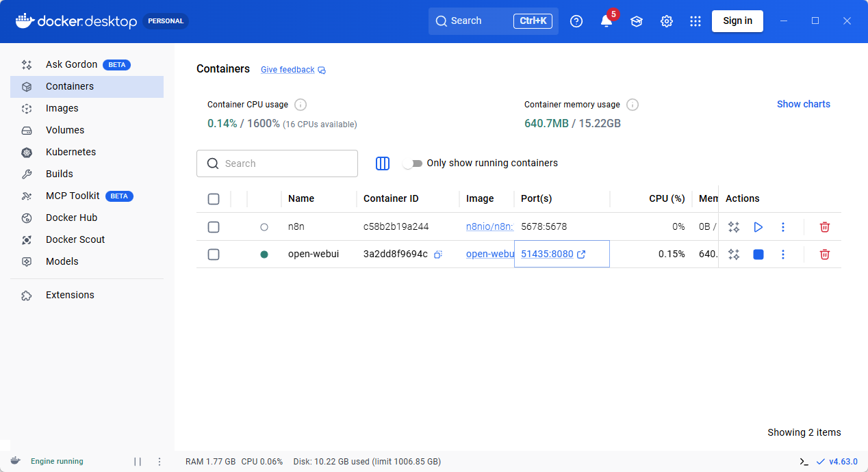Click the PERSONAL plan badge

pos(166,21)
